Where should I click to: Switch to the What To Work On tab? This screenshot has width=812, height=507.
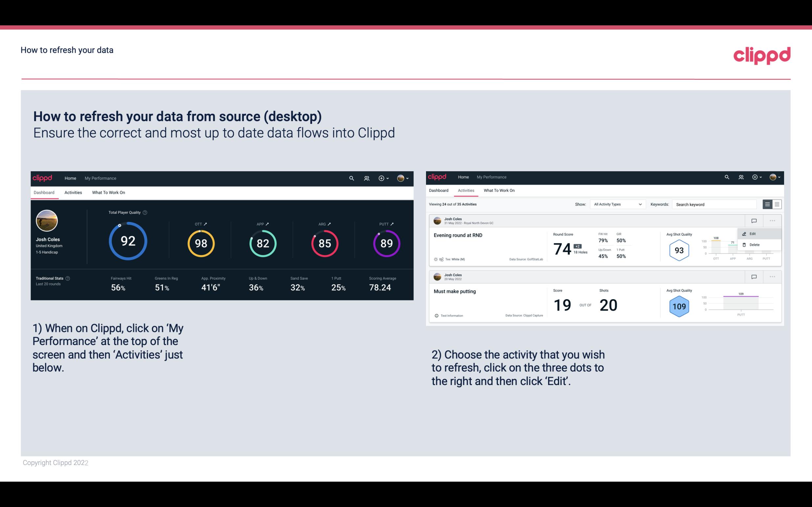[109, 192]
